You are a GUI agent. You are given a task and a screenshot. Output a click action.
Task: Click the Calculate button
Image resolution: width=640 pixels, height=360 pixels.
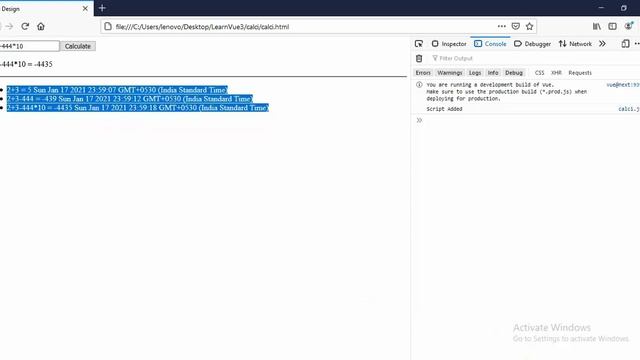[x=78, y=46]
